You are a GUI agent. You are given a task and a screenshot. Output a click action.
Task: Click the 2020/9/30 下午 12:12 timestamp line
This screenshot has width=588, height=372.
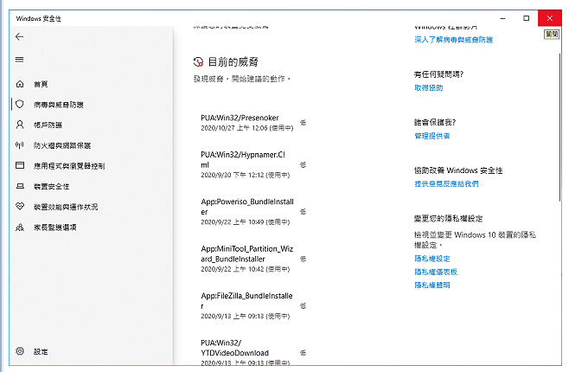pyautogui.click(x=246, y=175)
